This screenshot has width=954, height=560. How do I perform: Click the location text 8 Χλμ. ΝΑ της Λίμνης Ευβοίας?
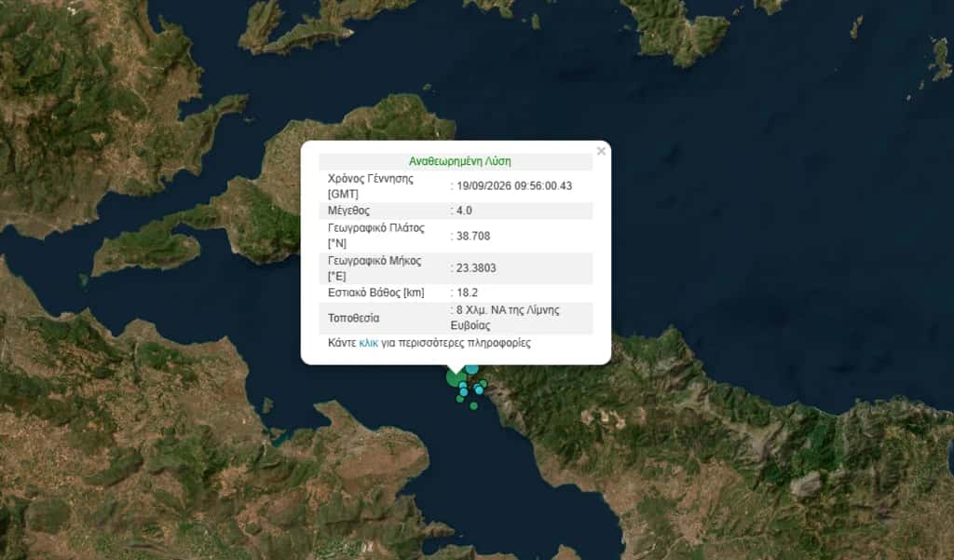point(505,318)
